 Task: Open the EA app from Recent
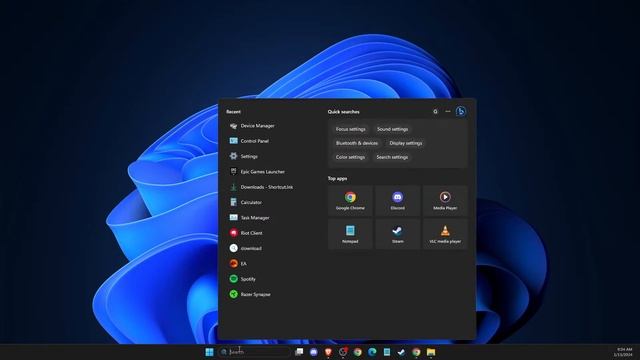(238, 264)
